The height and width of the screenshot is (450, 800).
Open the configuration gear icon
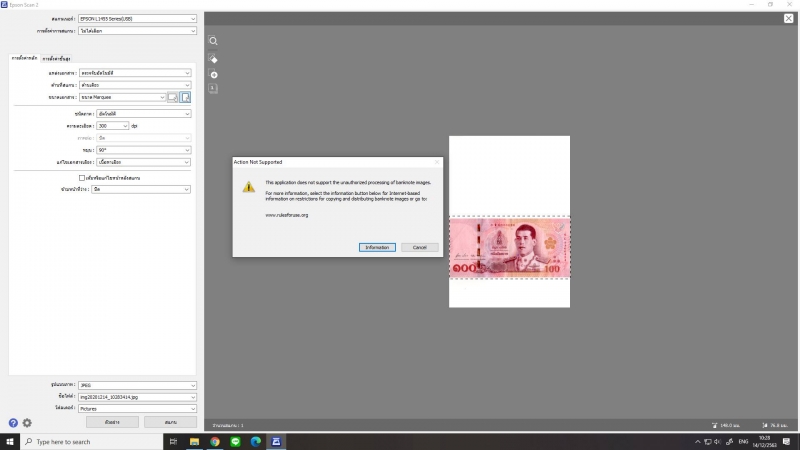click(x=27, y=422)
